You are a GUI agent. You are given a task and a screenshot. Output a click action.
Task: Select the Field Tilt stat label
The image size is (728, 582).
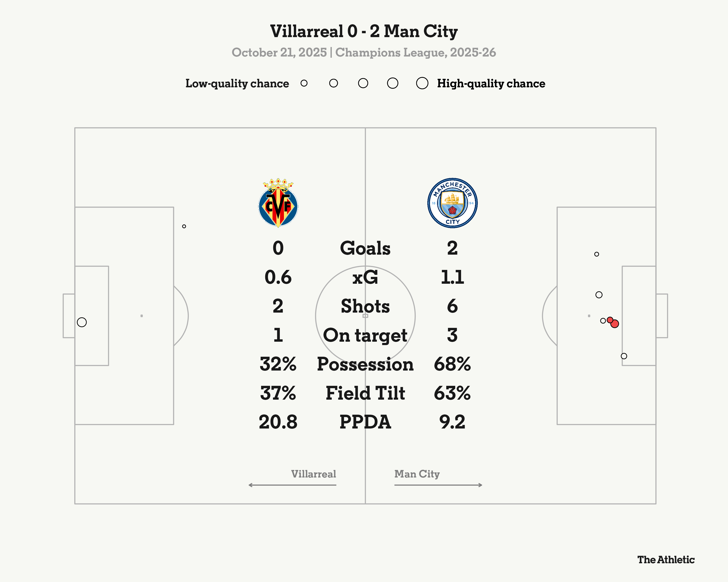click(x=365, y=393)
